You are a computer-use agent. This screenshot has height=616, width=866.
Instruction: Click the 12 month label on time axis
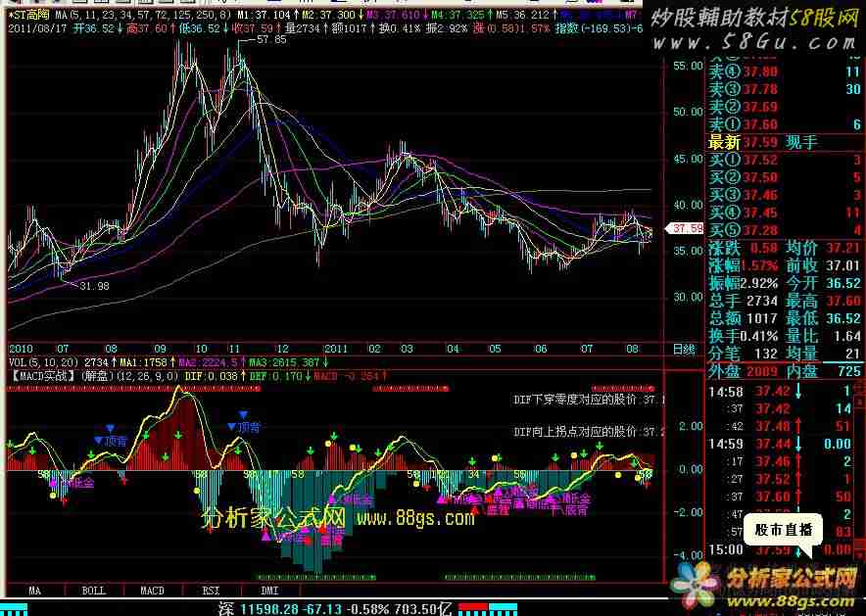(282, 349)
